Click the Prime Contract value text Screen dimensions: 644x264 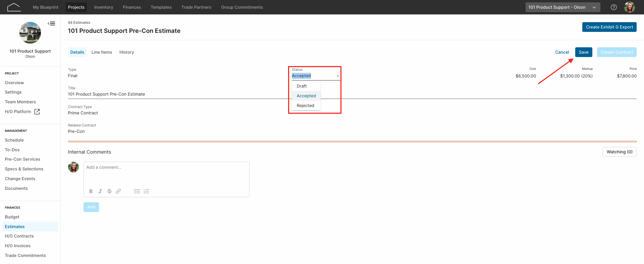tap(83, 113)
